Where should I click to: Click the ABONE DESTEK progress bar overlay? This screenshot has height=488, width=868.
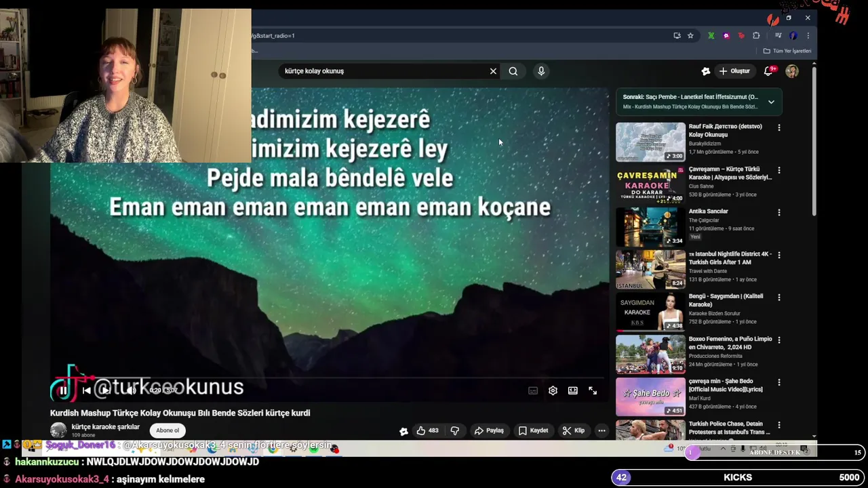(775, 452)
